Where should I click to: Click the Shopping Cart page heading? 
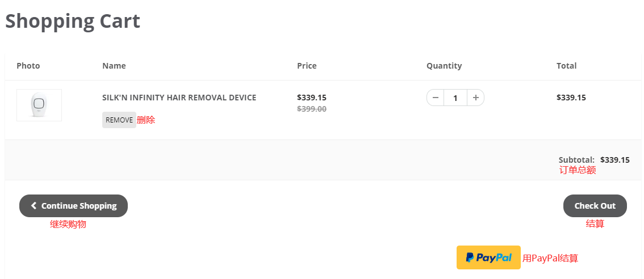tap(73, 22)
